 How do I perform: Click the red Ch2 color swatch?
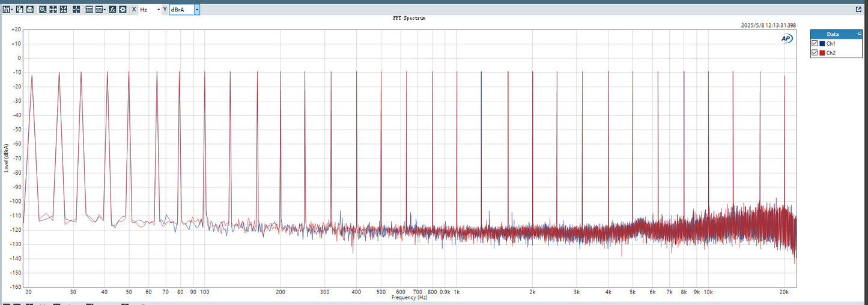(x=822, y=53)
